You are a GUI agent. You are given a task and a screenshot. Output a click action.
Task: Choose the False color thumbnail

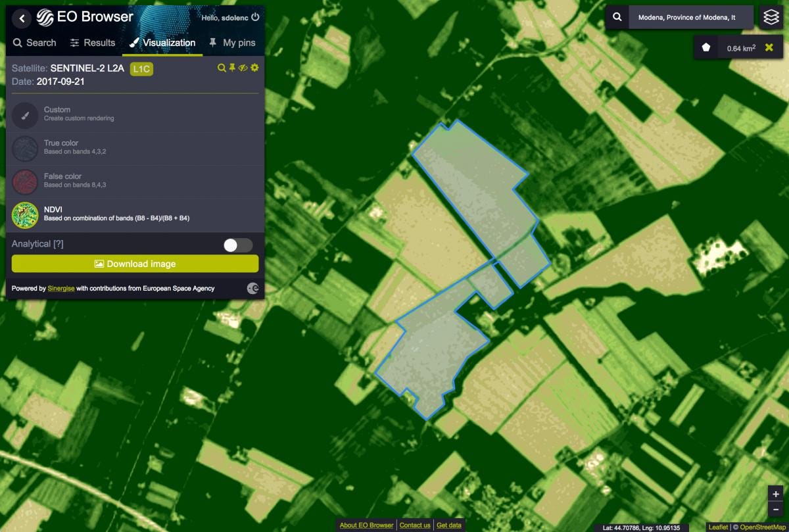(x=25, y=181)
